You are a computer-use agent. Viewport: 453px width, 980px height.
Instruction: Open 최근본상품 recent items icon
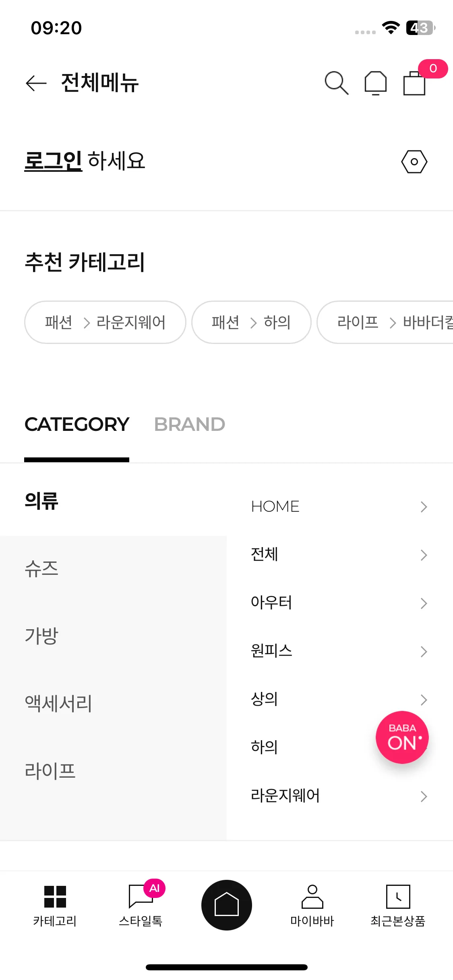coord(398,897)
